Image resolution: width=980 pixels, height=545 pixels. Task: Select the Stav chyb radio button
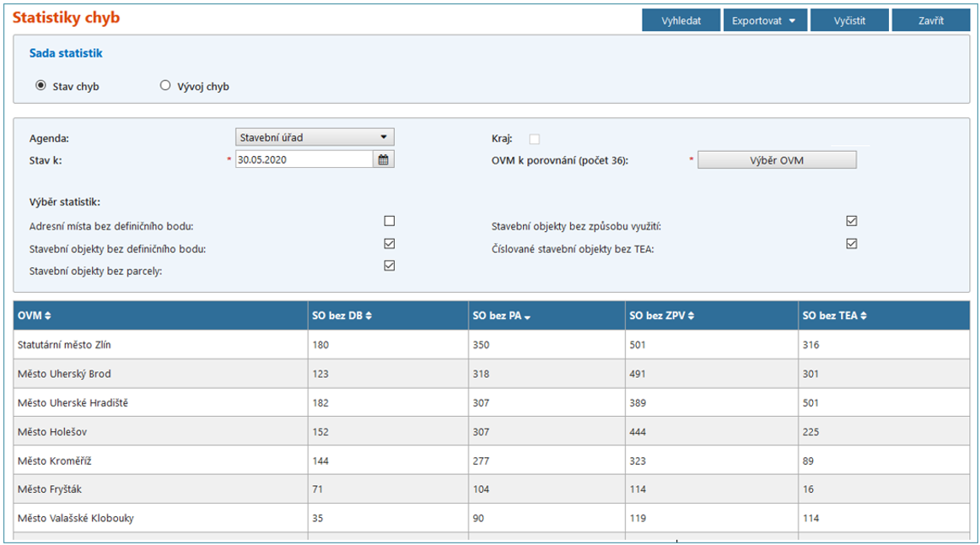tap(40, 85)
